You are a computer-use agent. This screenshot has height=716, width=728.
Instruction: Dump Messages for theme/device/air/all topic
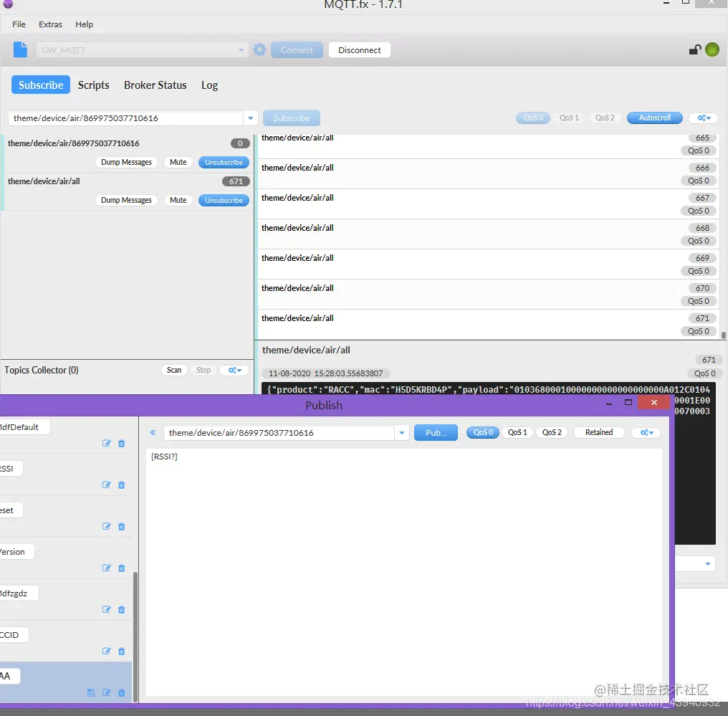click(x=126, y=200)
